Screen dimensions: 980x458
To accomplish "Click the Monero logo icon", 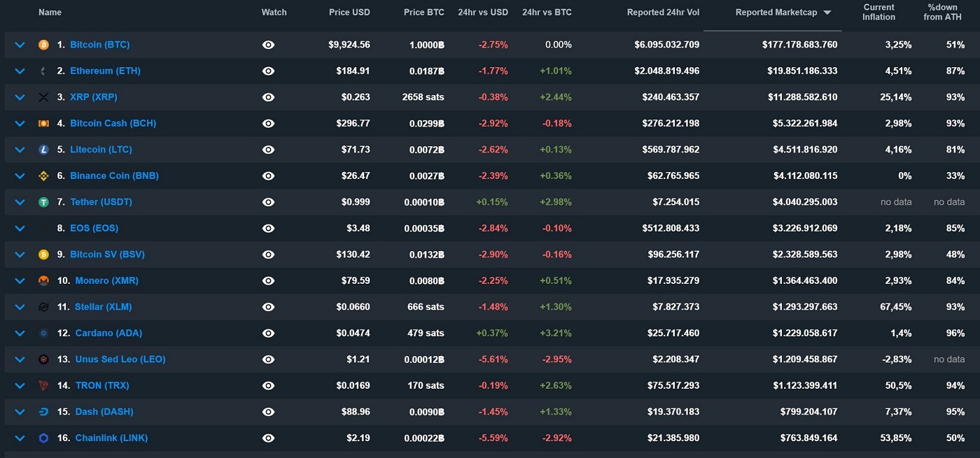I will 43,280.
